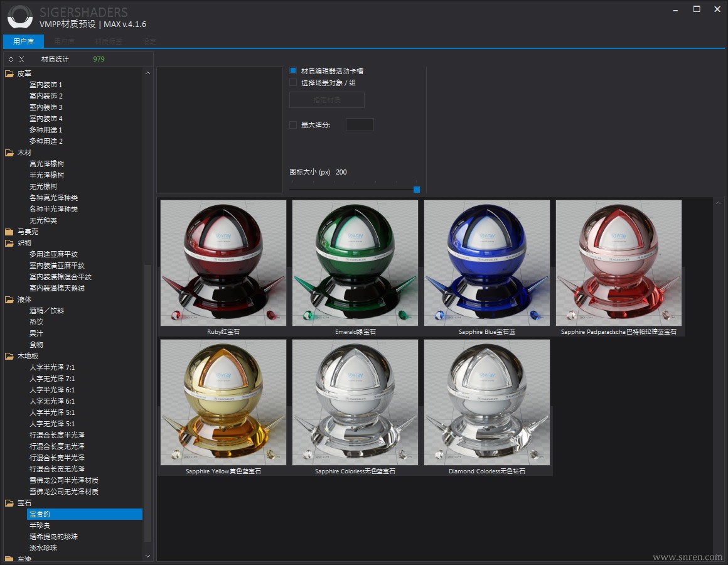
Task: Click the 液体 folder icon
Action: pos(9,299)
